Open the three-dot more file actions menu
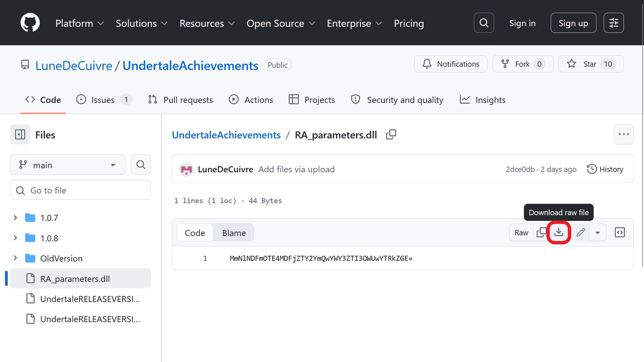Screen dimensions: 644x362 [x=624, y=134]
